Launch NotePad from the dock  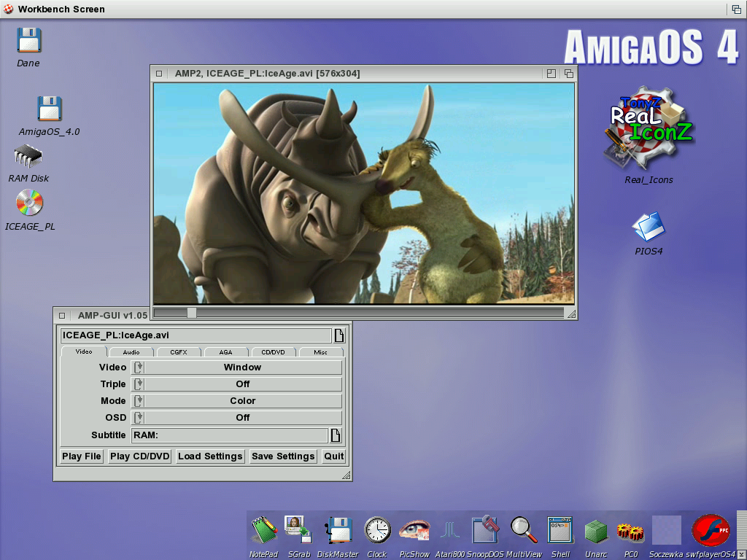pos(264,530)
